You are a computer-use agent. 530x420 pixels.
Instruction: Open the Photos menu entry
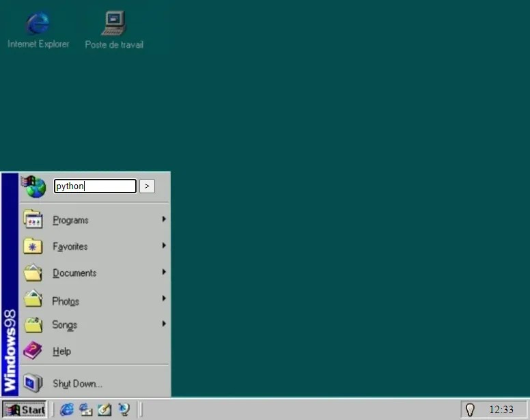coord(95,298)
